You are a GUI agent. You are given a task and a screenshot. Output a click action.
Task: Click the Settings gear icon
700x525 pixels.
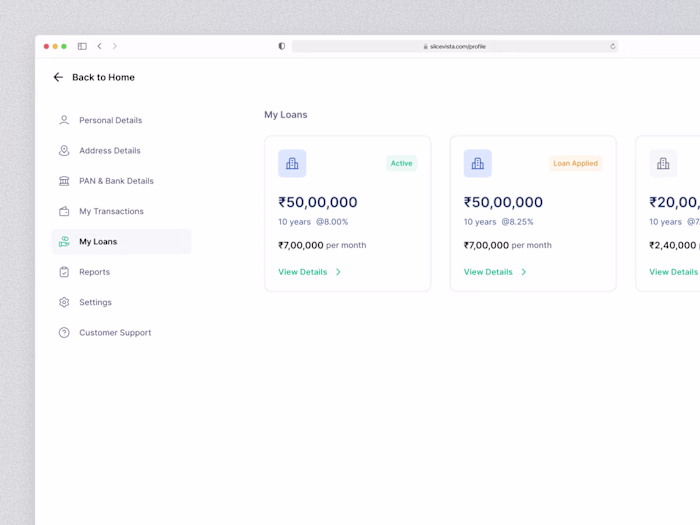coord(64,302)
